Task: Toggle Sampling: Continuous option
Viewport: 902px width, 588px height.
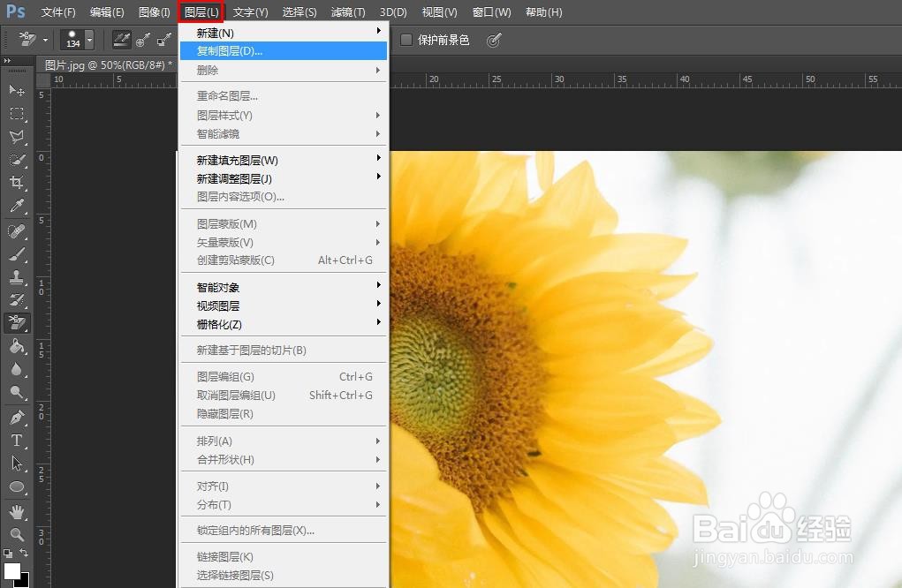Action: [x=121, y=39]
